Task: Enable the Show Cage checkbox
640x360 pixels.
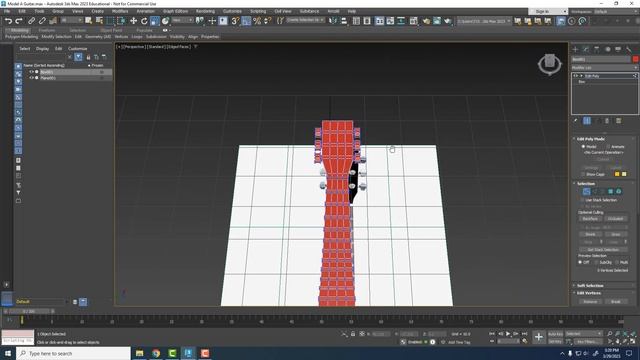Action: point(583,174)
